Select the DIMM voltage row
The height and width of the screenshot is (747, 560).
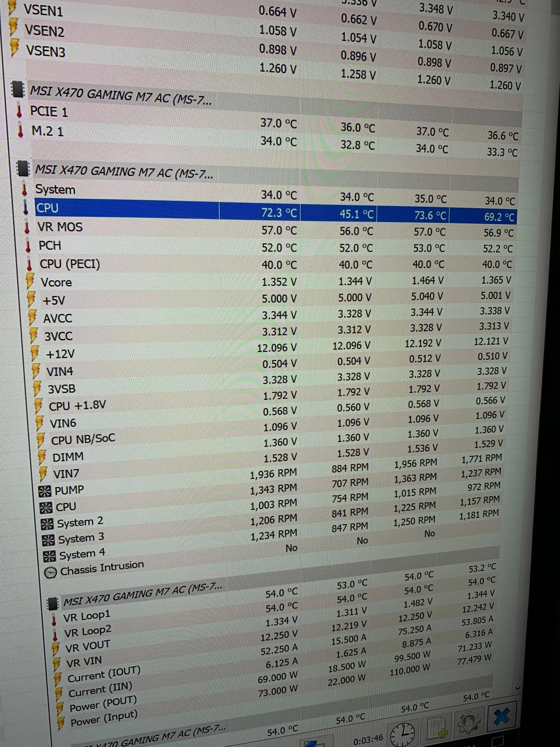pos(68,457)
